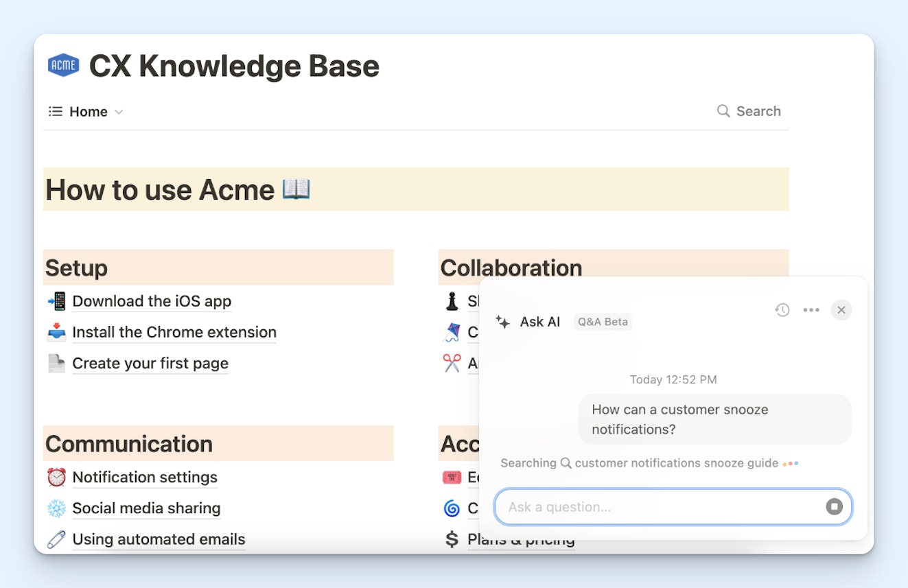The image size is (908, 588).
Task: Expand the Home view dropdown chevron
Action: coord(119,112)
